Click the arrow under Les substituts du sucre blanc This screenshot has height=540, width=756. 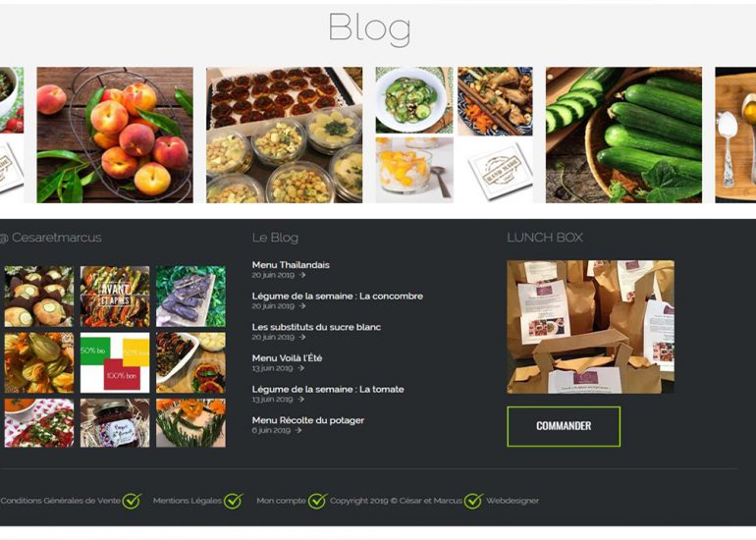[x=301, y=337]
